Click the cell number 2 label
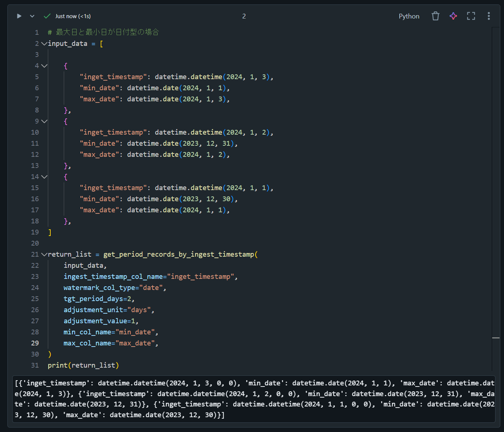Screen dimensions: 504x432 pyautogui.click(x=244, y=16)
